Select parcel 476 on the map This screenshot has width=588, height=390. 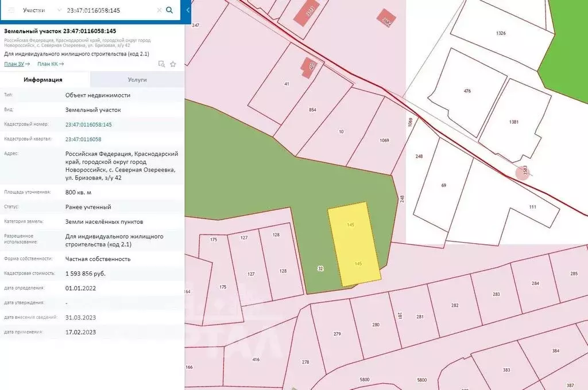(467, 91)
